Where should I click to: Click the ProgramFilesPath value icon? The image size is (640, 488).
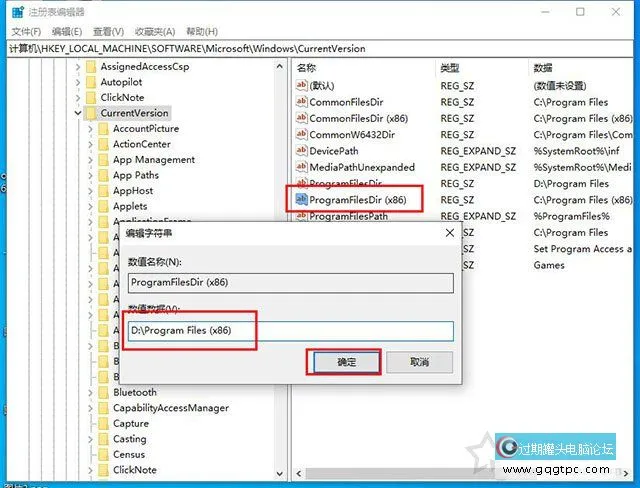coord(301,216)
